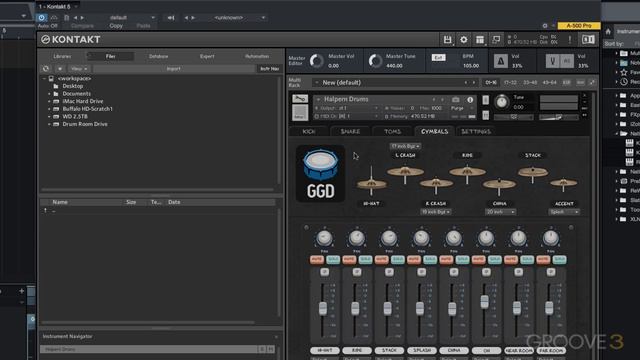Toggle the metronome in Master Editor
This screenshot has height=360, width=640.
pyautogui.click(x=501, y=61)
